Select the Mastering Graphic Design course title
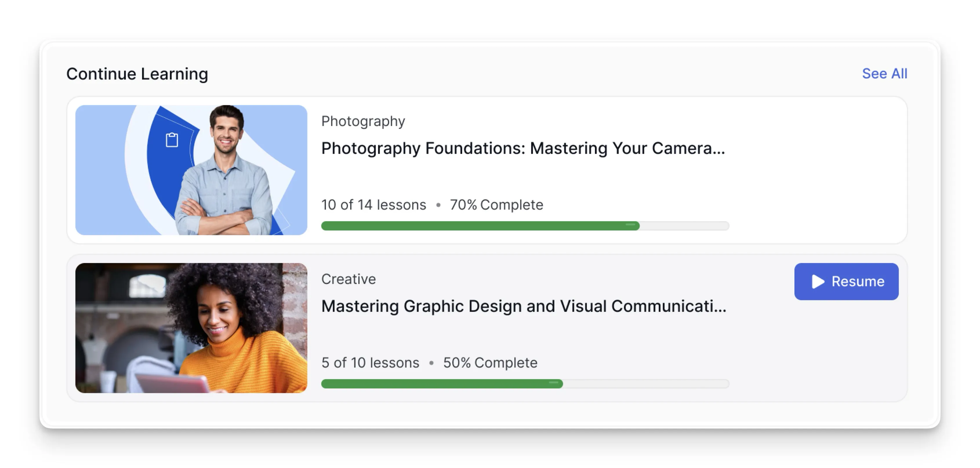980x468 pixels. [x=524, y=306]
